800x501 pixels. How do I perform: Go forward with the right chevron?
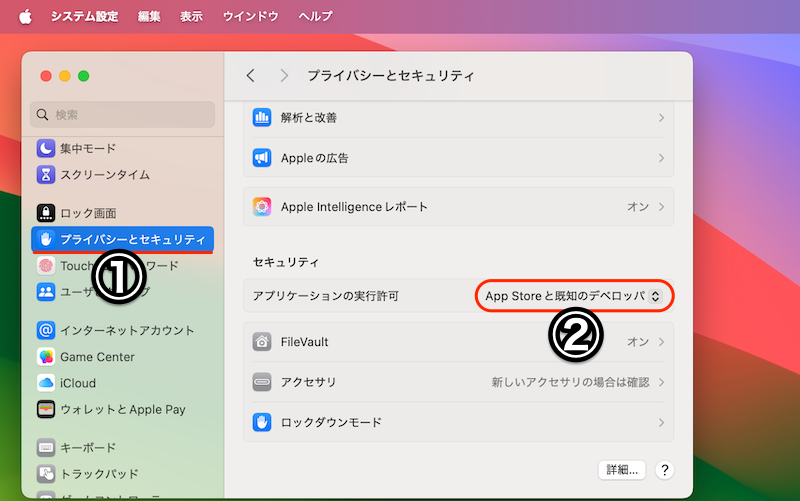point(284,76)
